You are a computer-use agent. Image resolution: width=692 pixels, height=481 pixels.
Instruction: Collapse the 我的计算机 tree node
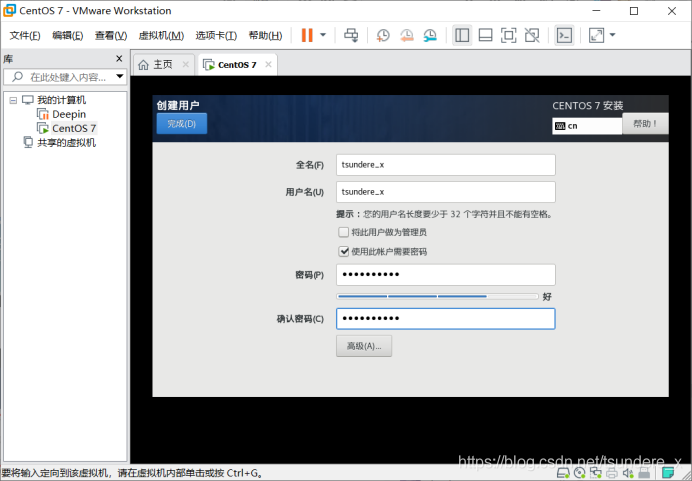[x=13, y=101]
